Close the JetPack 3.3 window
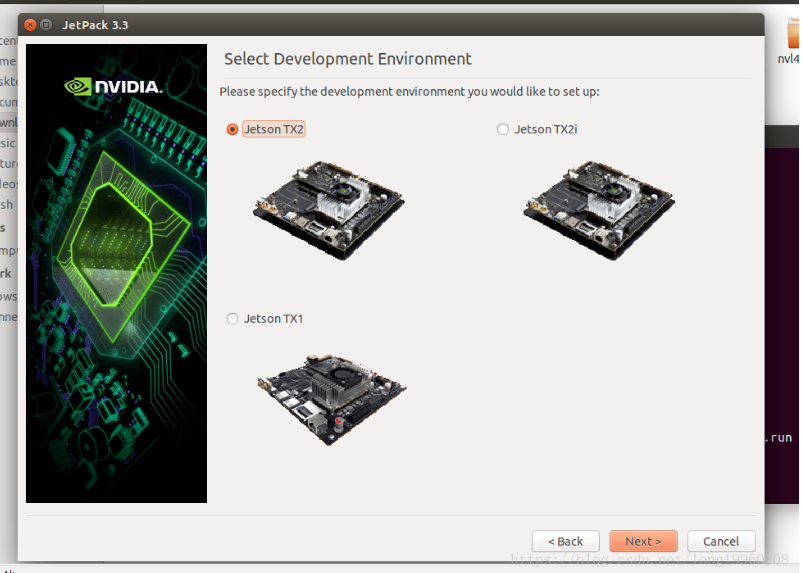 point(30,25)
